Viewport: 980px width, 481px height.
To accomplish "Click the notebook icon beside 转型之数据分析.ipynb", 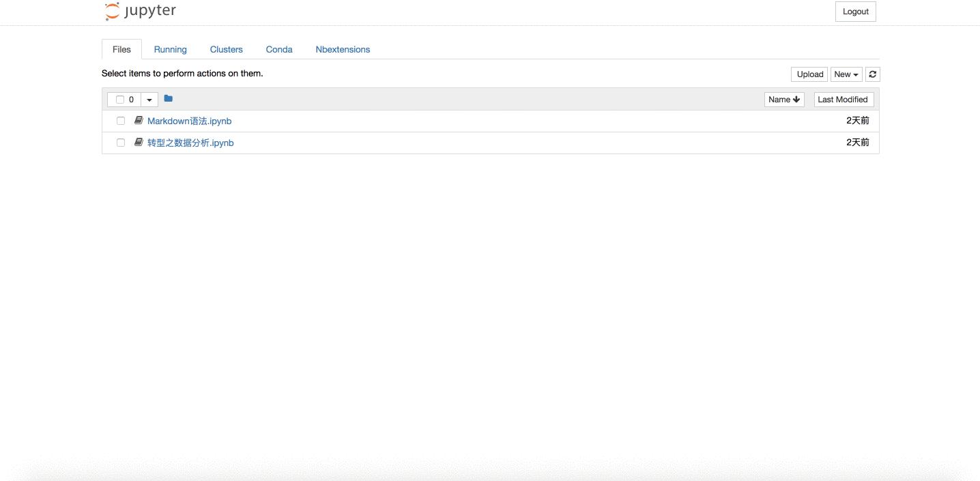I will tap(138, 142).
